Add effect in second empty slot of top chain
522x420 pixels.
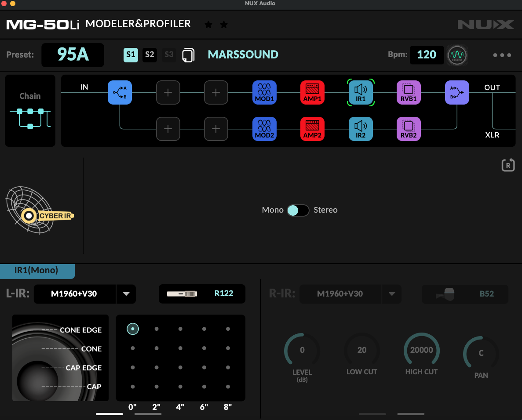tap(216, 92)
